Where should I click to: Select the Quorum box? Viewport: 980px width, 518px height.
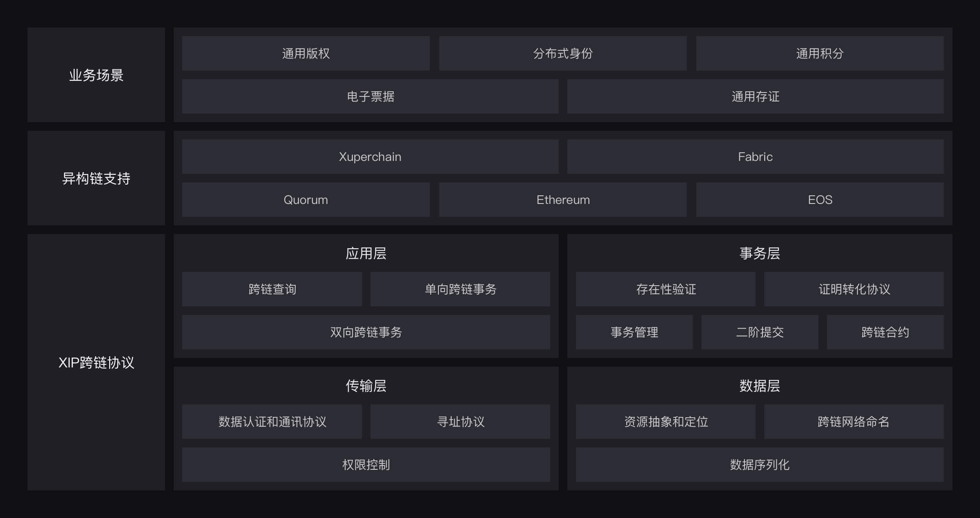click(x=306, y=200)
